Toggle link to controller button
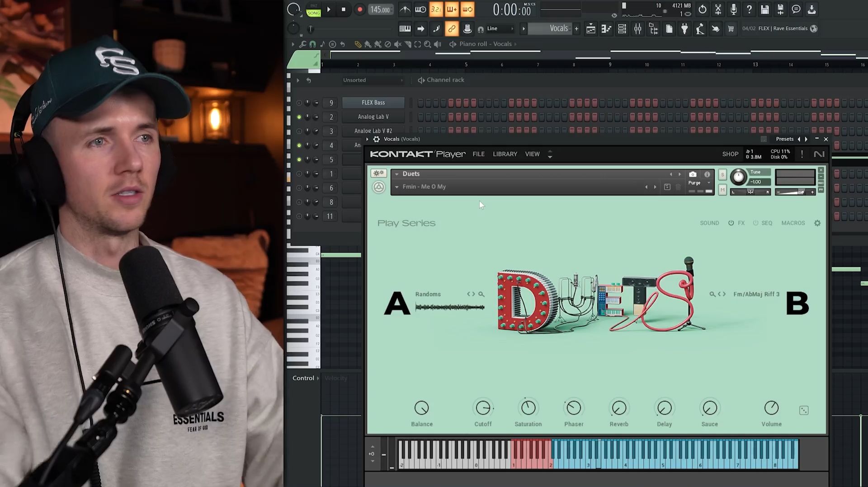Screen dimensions: 868x487 coord(452,28)
